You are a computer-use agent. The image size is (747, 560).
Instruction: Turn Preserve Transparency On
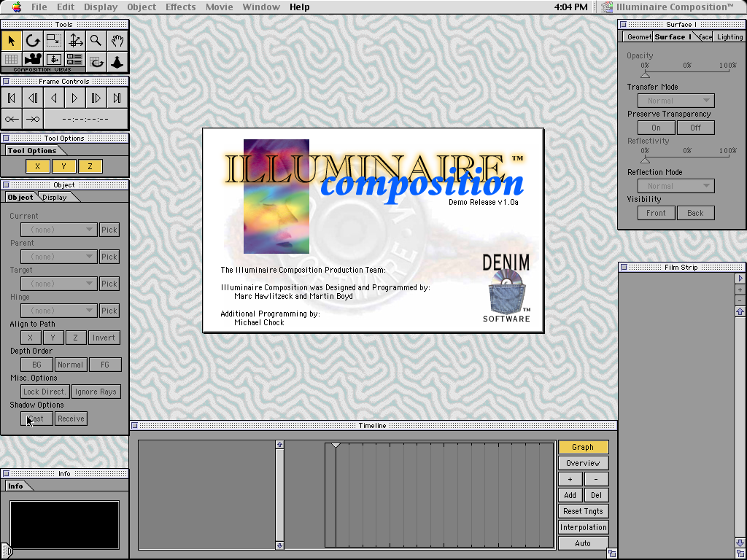(x=656, y=128)
